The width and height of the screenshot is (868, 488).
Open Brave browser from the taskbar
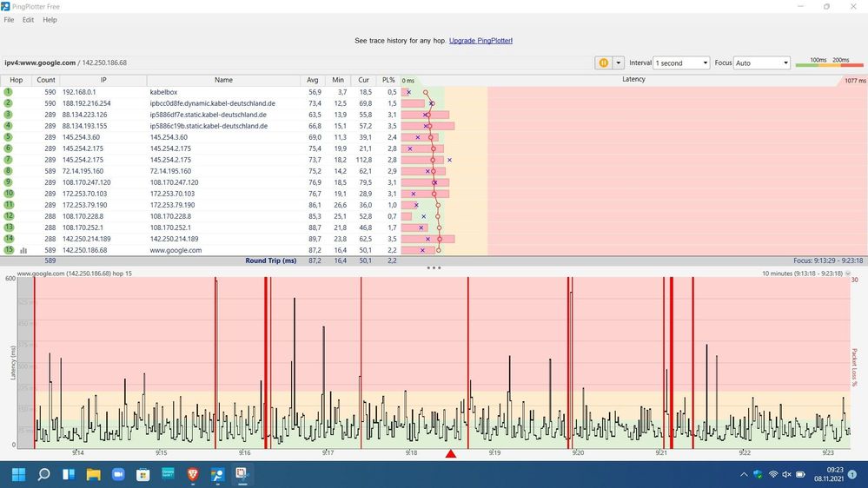[x=192, y=474]
